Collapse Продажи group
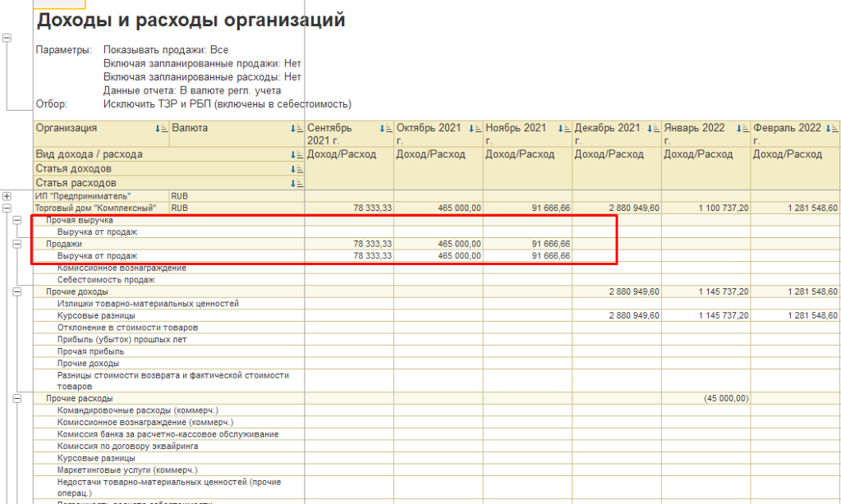This screenshot has width=841, height=504. point(17,244)
